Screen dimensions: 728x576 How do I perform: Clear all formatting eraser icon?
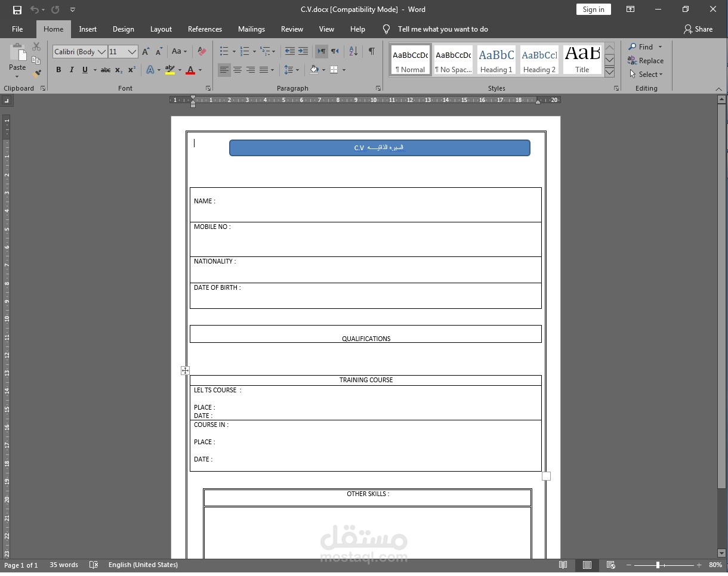pyautogui.click(x=202, y=52)
